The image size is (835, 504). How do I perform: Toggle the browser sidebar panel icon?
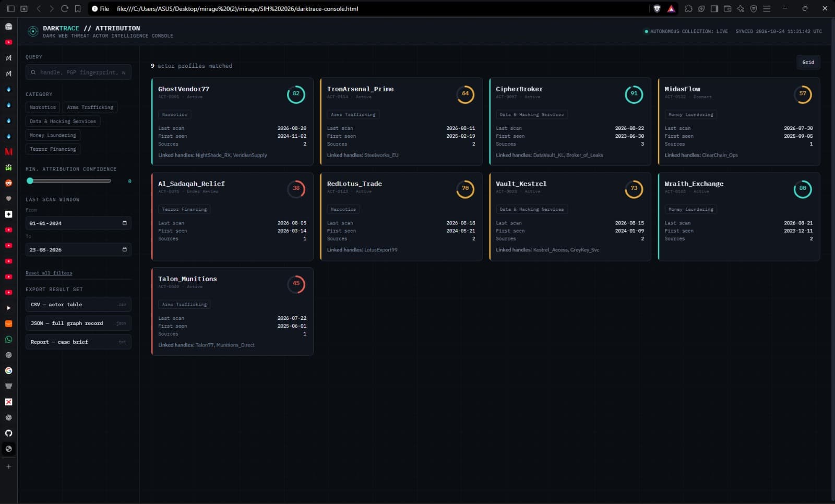[714, 8]
